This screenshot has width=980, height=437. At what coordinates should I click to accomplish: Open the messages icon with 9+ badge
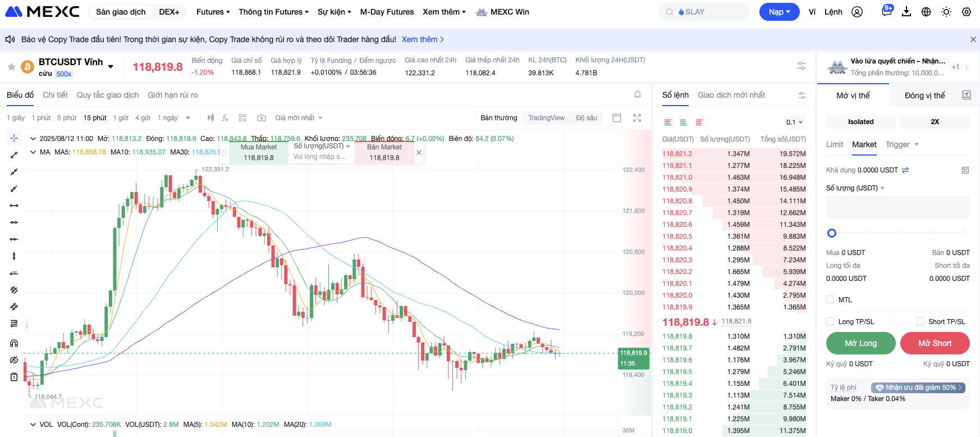tap(887, 11)
